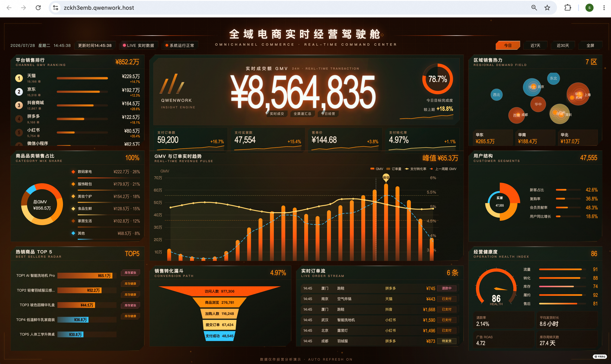Click the 库存紧张 tag beside TOP1 product
This screenshot has height=364, width=611.
point(130,272)
